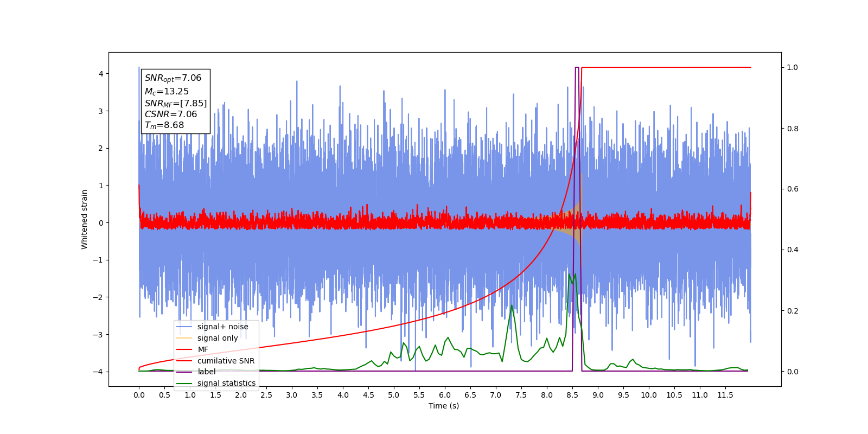Click the −2 tick on the strain axis
The image size is (868, 434).
(x=98, y=297)
